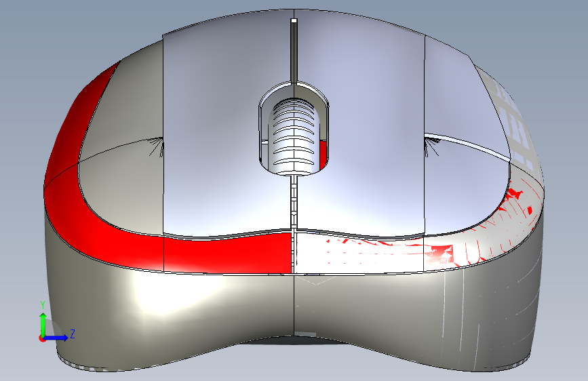Select the ribbed scroll wheel of the mouse model
This screenshot has width=588, height=381.
[x=294, y=137]
